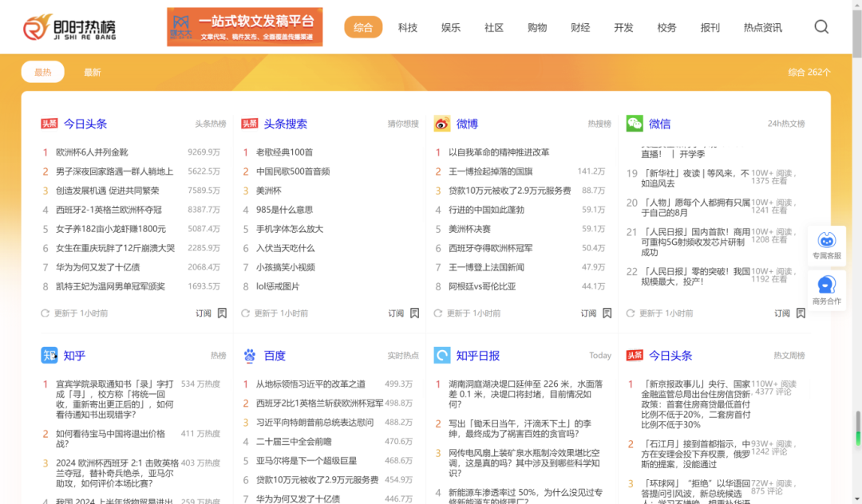Viewport: 862px width, 504px height.
Task: Toggle subscription for the 微信 card
Action: coord(789,313)
